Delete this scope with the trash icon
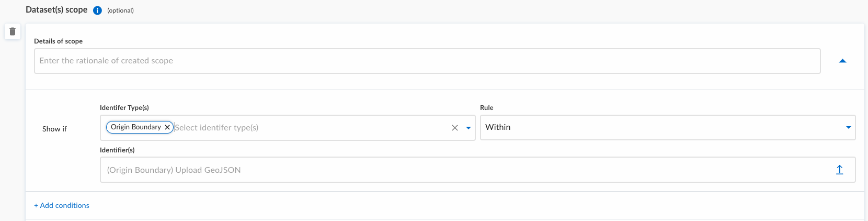868x221 pixels. click(x=13, y=31)
